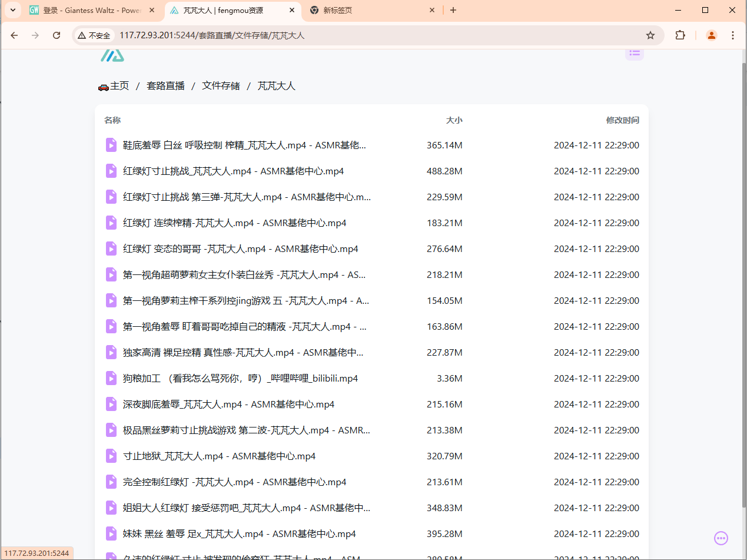
Task: Click the browser back arrow
Action: pyautogui.click(x=14, y=35)
